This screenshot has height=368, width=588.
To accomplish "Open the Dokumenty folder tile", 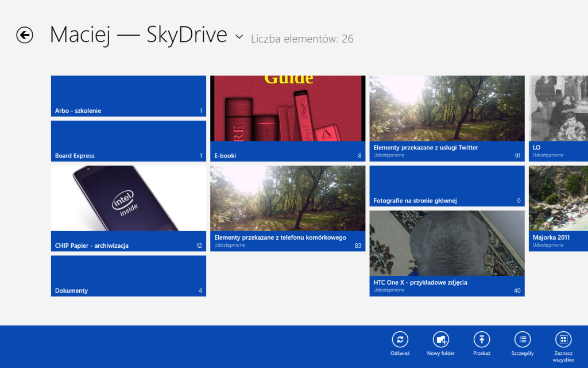I will tap(129, 276).
